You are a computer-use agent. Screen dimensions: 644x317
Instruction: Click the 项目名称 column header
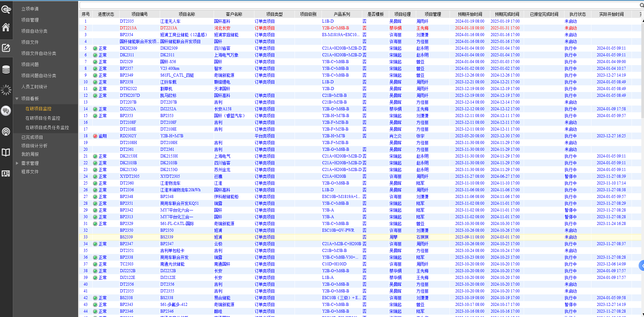tap(187, 14)
